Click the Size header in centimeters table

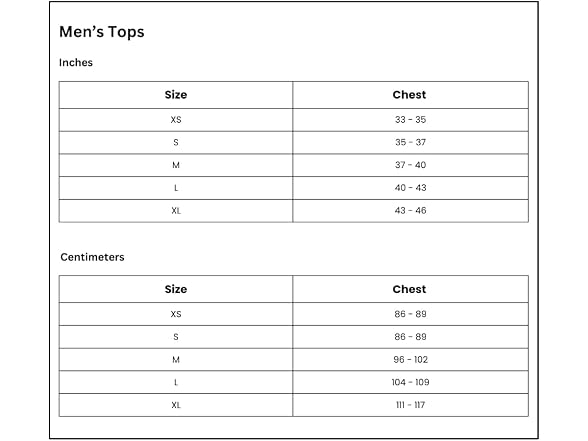(176, 289)
